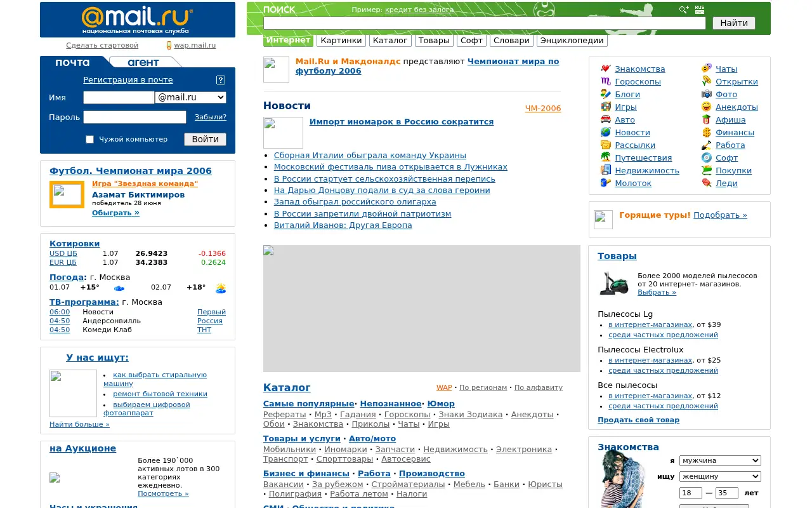Select the Картинки search tab
Image resolution: width=812 pixels, height=508 pixels.
[x=341, y=41]
